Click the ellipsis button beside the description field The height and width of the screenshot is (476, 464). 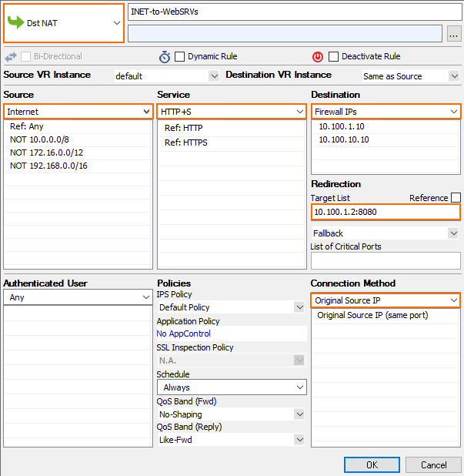pos(454,34)
